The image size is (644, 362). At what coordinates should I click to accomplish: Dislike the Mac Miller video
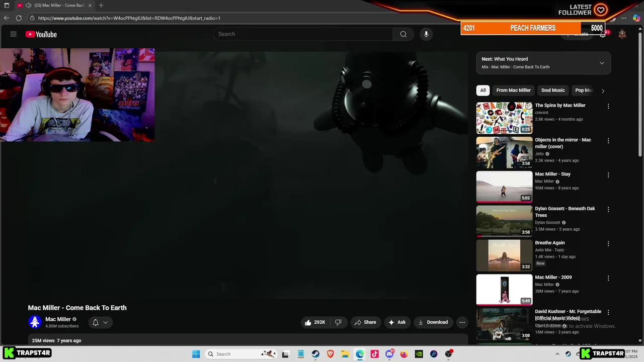(x=338, y=322)
